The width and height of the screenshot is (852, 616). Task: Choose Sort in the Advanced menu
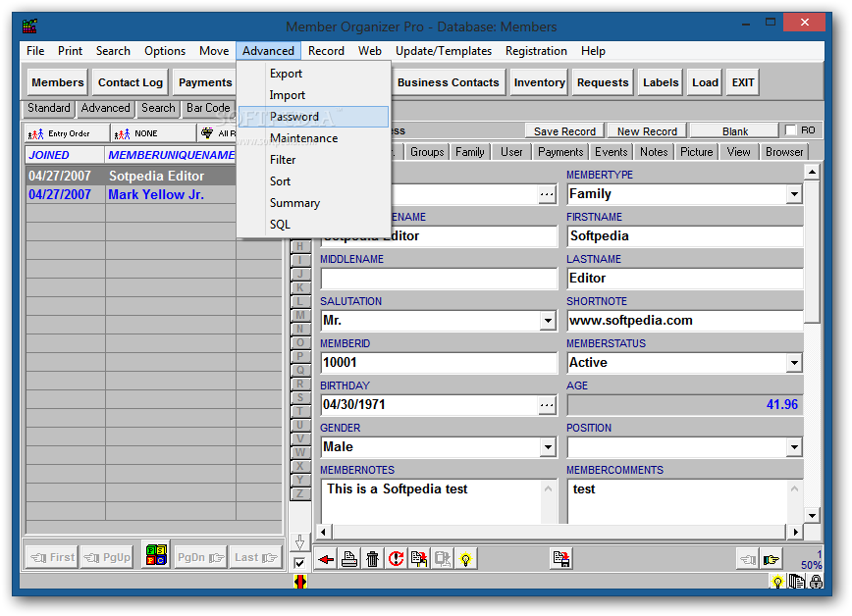313,181
